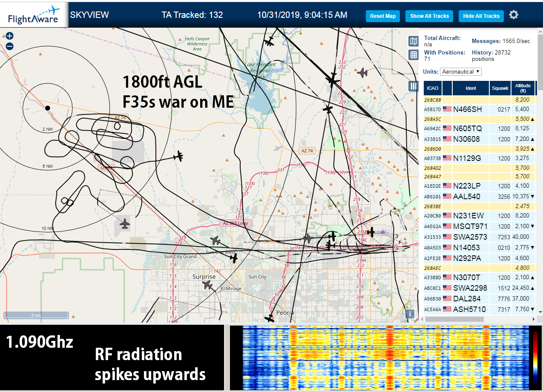Open the Units dropdown showing Aeronautical
This screenshot has width=543, height=392.
(x=461, y=72)
